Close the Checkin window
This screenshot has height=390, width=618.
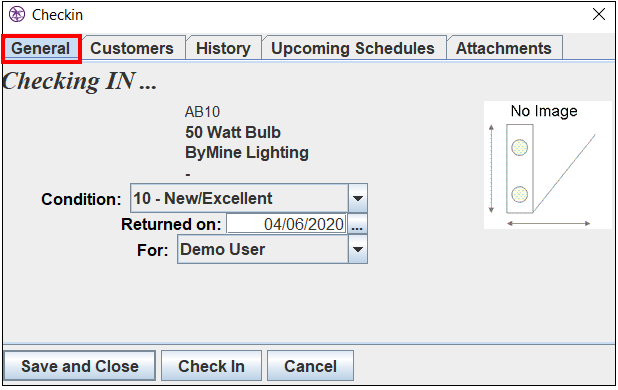[599, 15]
